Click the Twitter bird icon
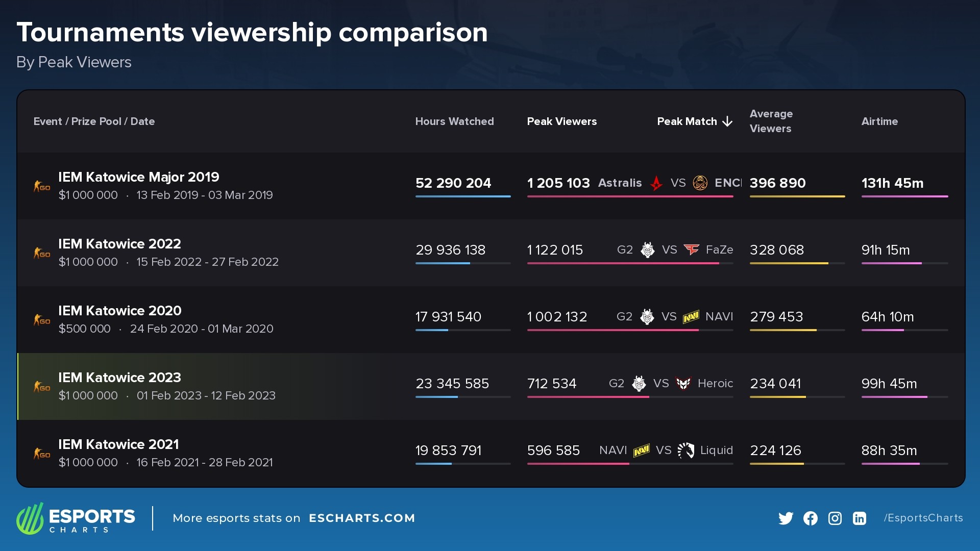The image size is (980, 551). [786, 518]
